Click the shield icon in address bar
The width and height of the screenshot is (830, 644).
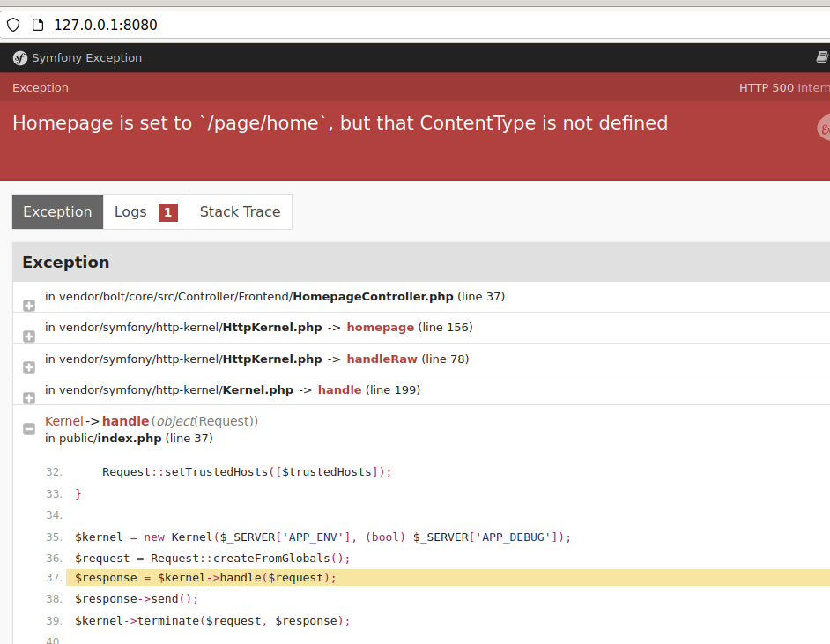point(13,25)
